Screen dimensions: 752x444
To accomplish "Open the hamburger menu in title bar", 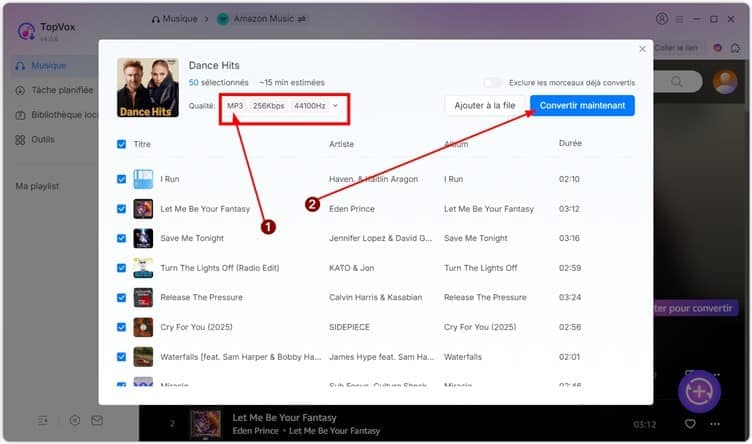I will point(680,19).
